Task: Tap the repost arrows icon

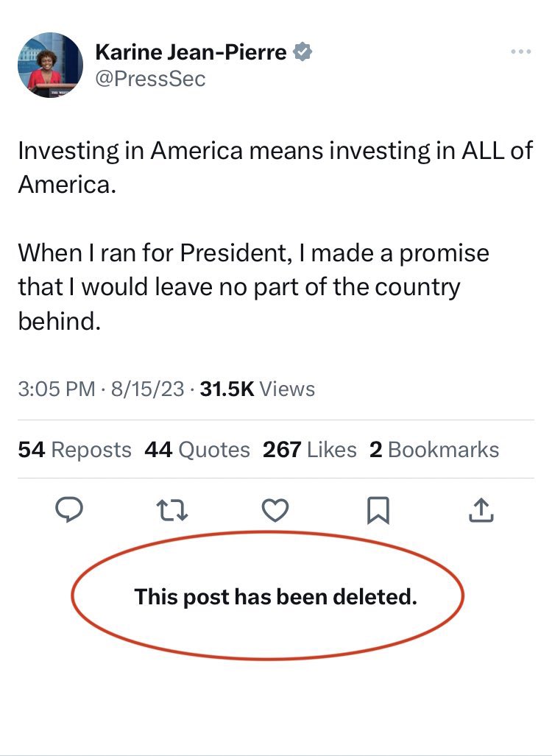Action: pyautogui.click(x=174, y=509)
